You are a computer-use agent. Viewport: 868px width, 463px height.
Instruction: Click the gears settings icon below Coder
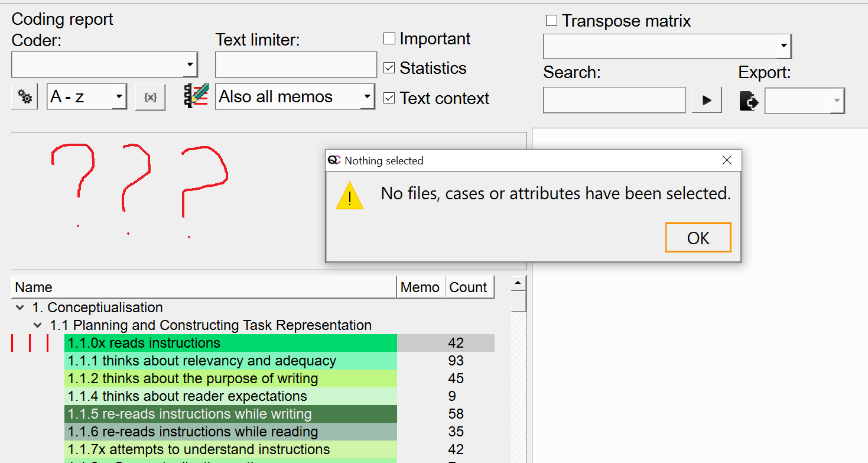[25, 97]
